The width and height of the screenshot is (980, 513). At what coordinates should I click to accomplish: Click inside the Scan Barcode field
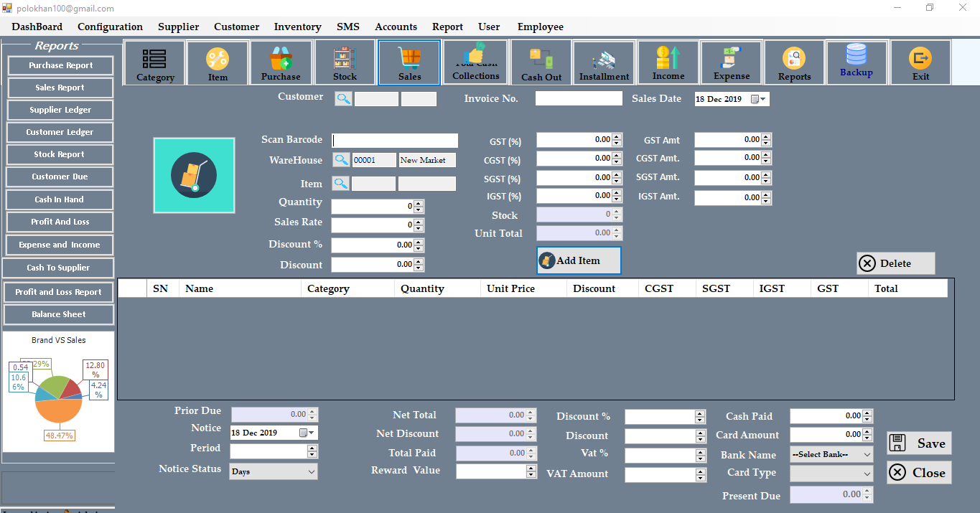click(x=395, y=140)
